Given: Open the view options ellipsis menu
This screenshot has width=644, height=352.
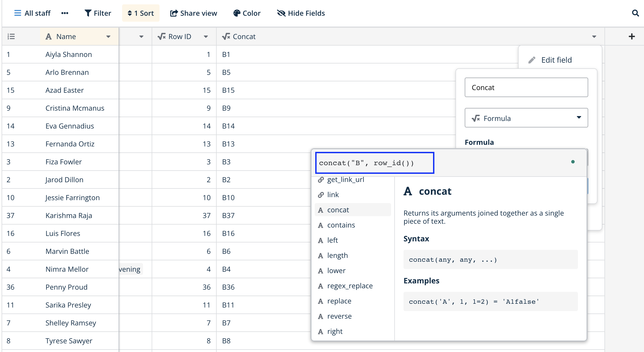Looking at the screenshot, I should click(x=65, y=13).
